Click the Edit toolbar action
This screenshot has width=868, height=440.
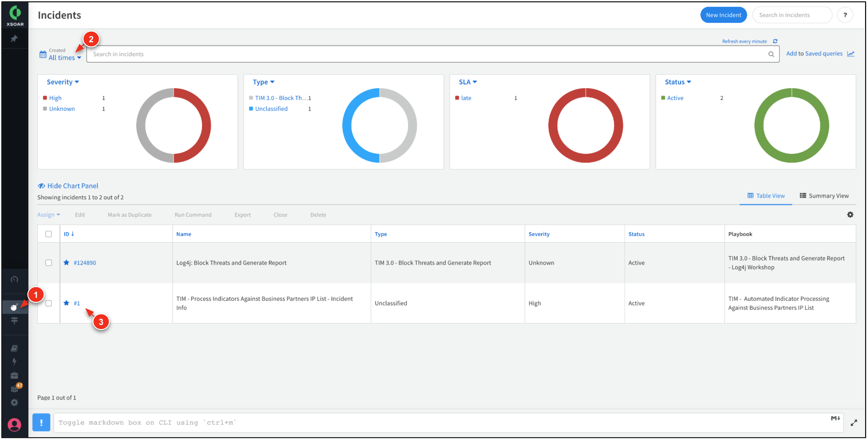click(80, 215)
